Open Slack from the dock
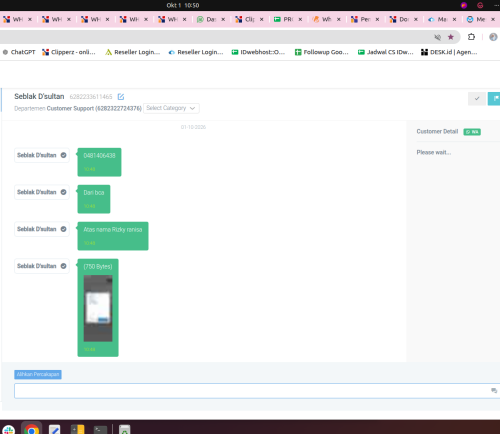The width and height of the screenshot is (500, 434). pyautogui.click(x=9, y=430)
